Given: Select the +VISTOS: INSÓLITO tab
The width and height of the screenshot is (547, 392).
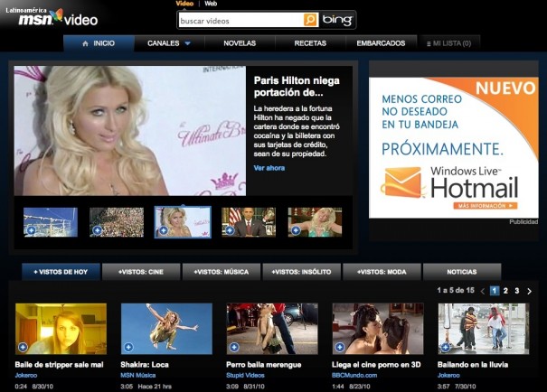Looking at the screenshot, I should pos(301,272).
